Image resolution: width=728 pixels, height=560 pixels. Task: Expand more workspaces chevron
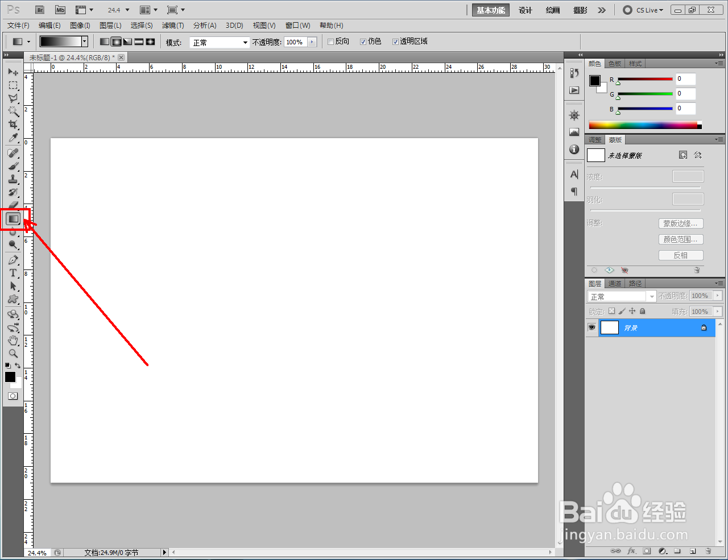coord(602,10)
